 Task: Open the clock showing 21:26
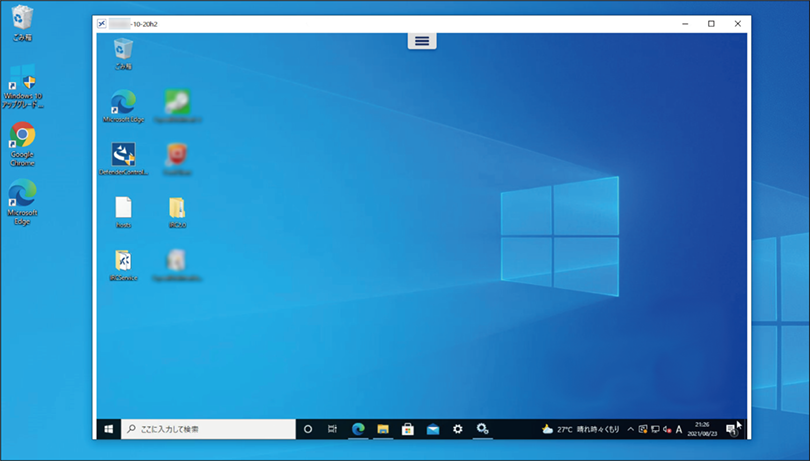pos(702,429)
